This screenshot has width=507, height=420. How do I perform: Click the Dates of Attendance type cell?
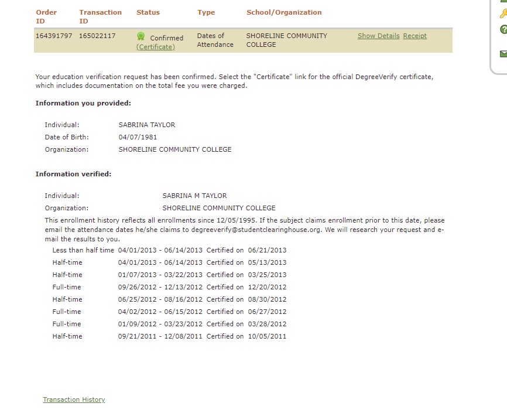coord(215,40)
